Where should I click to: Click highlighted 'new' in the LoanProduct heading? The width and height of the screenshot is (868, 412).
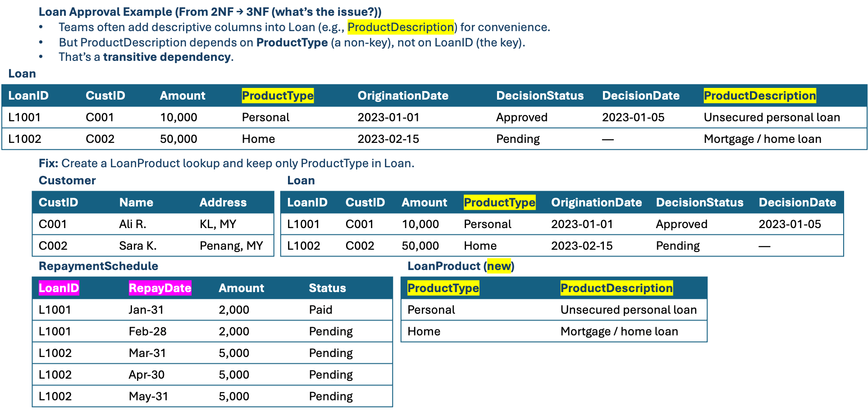click(499, 266)
